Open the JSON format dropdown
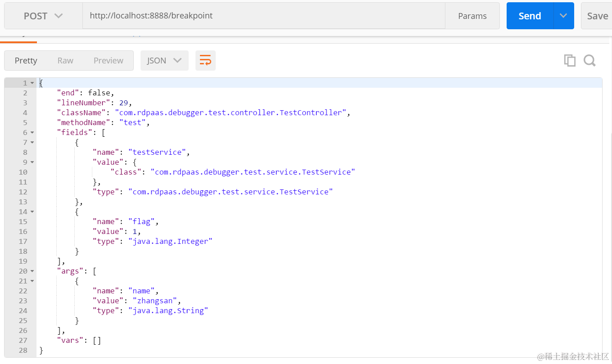 click(164, 60)
